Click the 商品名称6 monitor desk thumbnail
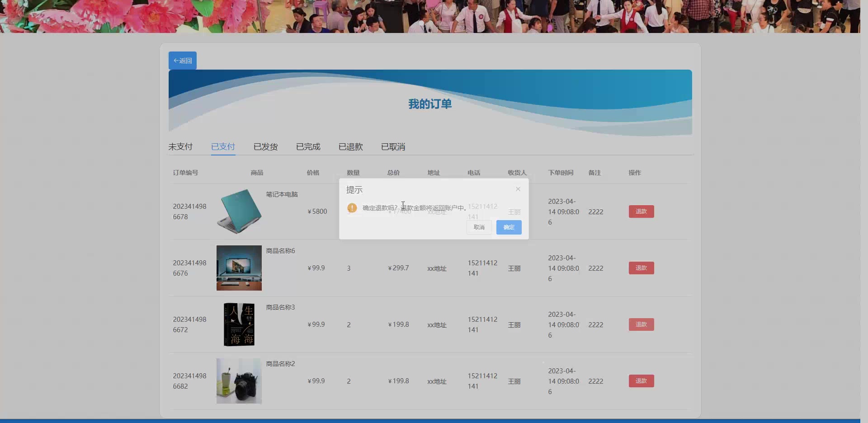Image resolution: width=868 pixels, height=423 pixels. (x=239, y=268)
